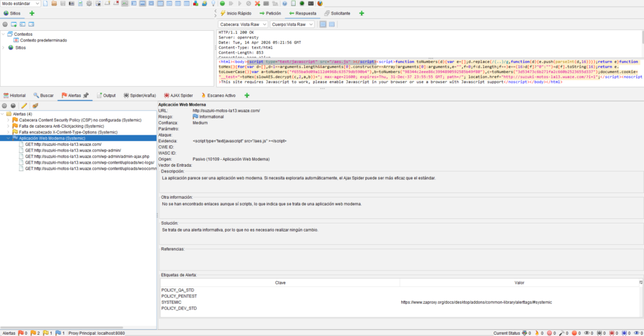Expand the Falta encabezado X-Content-Type-Options alert
Image resolution: width=644 pixels, height=336 pixels.
pos(8,132)
